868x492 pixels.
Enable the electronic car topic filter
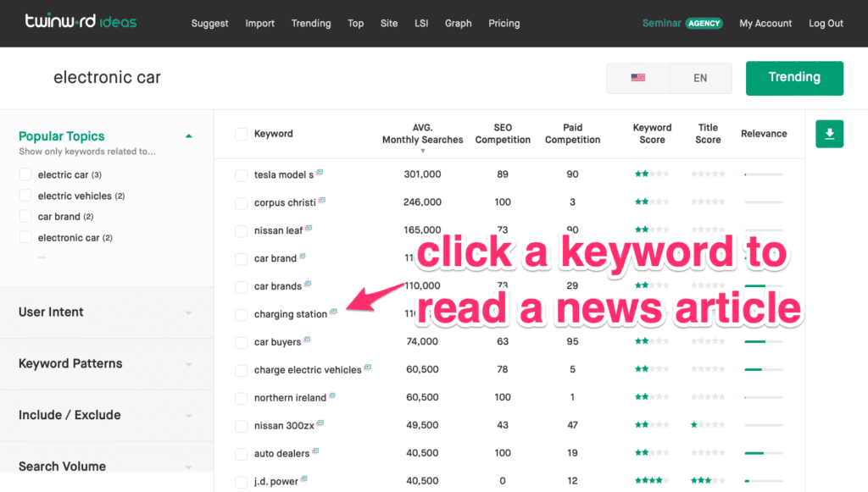point(25,237)
